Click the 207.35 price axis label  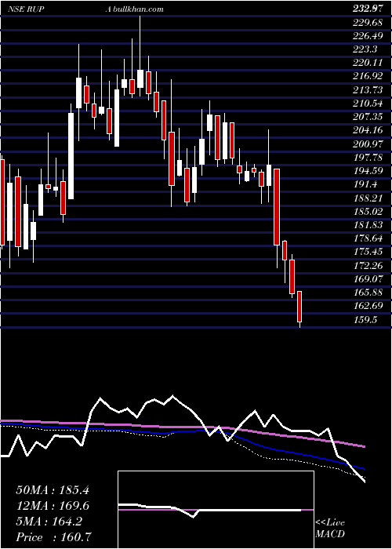(x=368, y=117)
